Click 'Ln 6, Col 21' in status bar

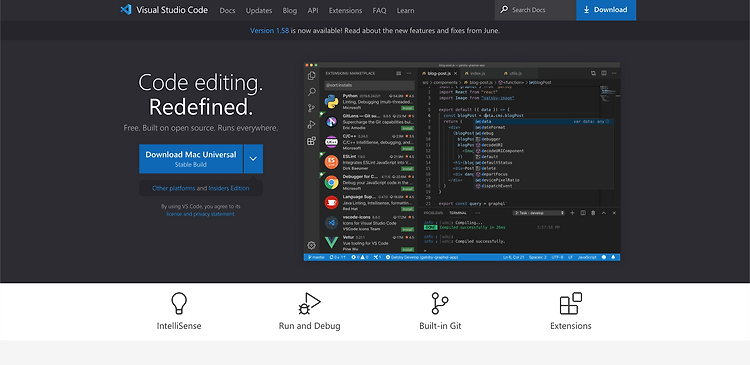point(514,257)
